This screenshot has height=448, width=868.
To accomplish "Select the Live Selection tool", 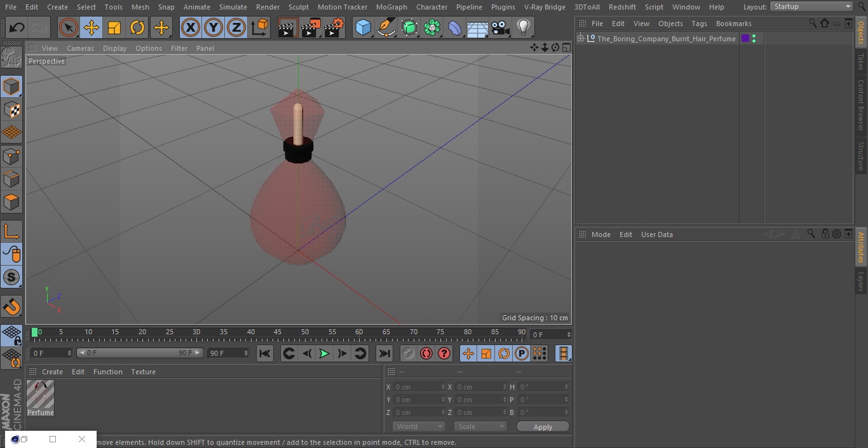I will (x=68, y=27).
